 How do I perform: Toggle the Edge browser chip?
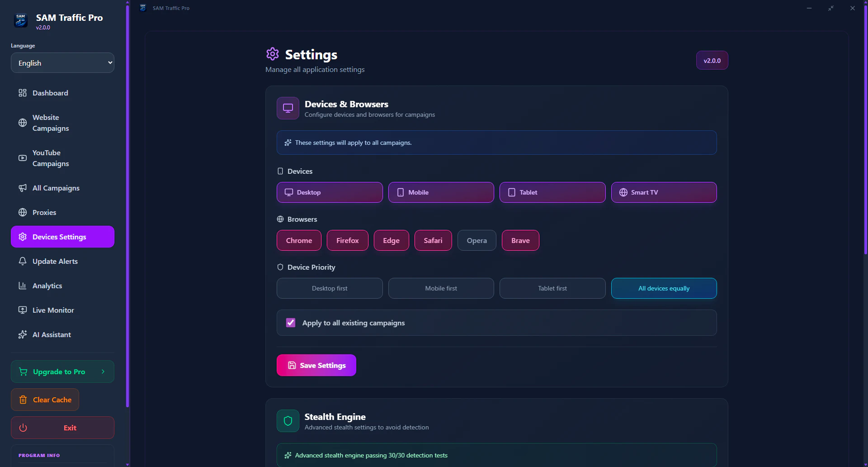click(392, 240)
